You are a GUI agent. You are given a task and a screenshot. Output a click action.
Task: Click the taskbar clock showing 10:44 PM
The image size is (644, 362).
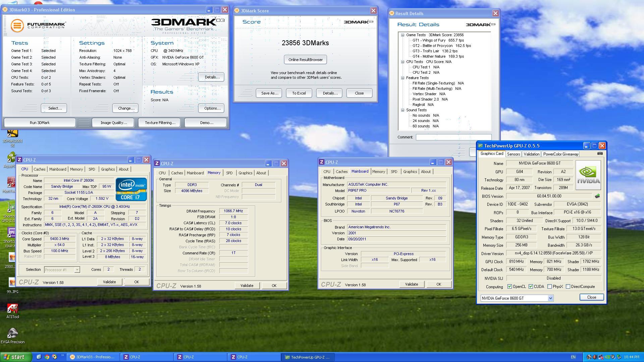point(632,357)
